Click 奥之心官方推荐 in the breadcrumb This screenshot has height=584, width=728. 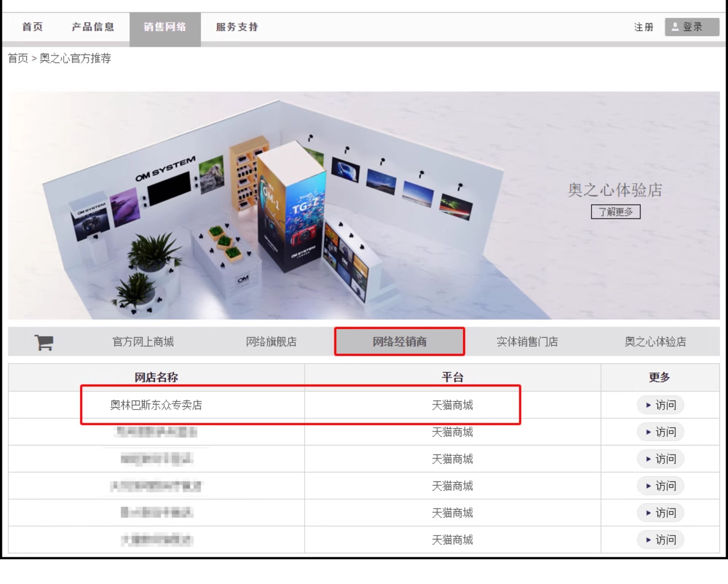(75, 58)
